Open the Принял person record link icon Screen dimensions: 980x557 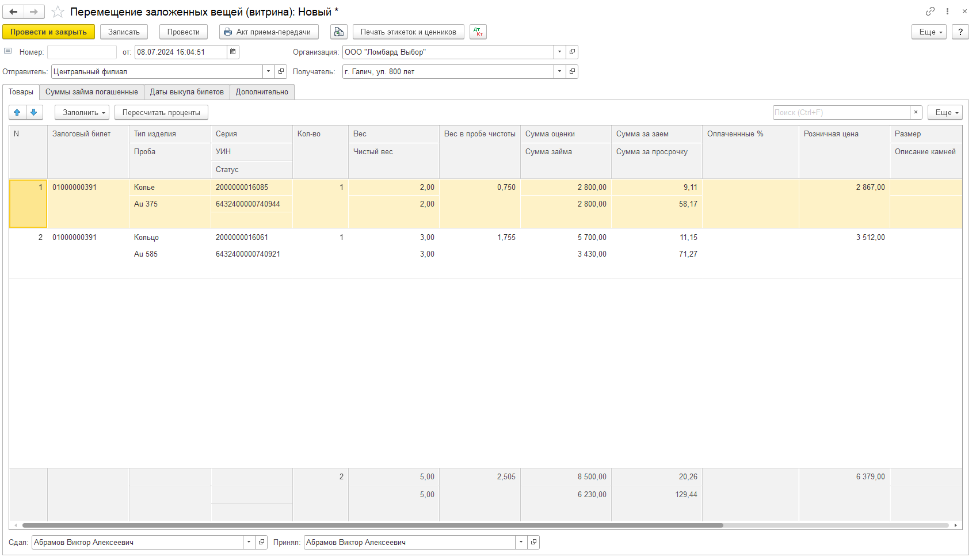pos(533,542)
